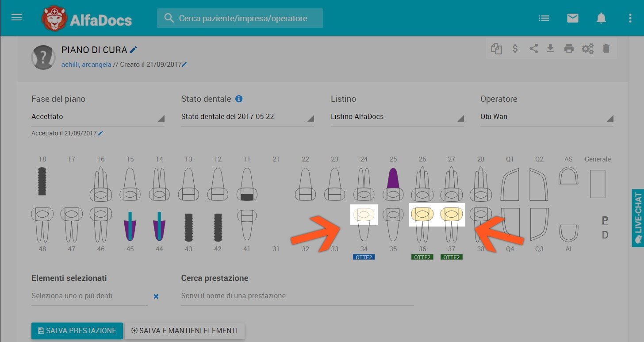Delete the plan with trash icon

(x=606, y=49)
